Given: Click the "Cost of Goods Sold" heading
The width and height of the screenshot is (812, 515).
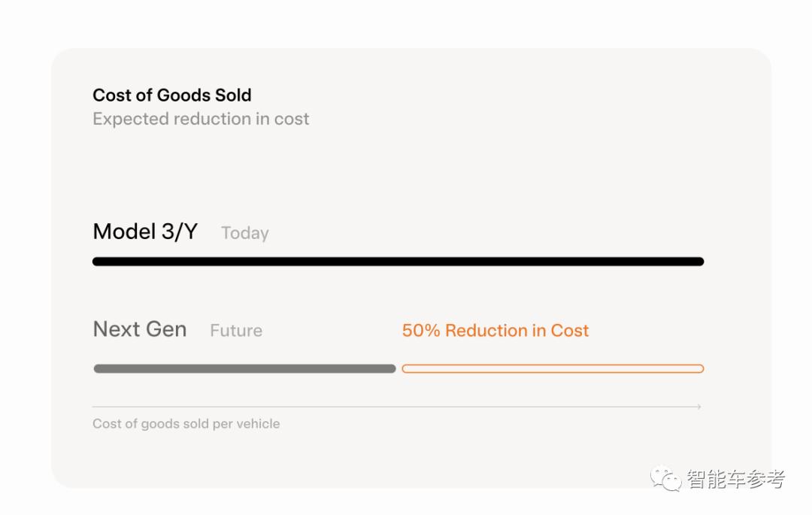Looking at the screenshot, I should [x=171, y=95].
